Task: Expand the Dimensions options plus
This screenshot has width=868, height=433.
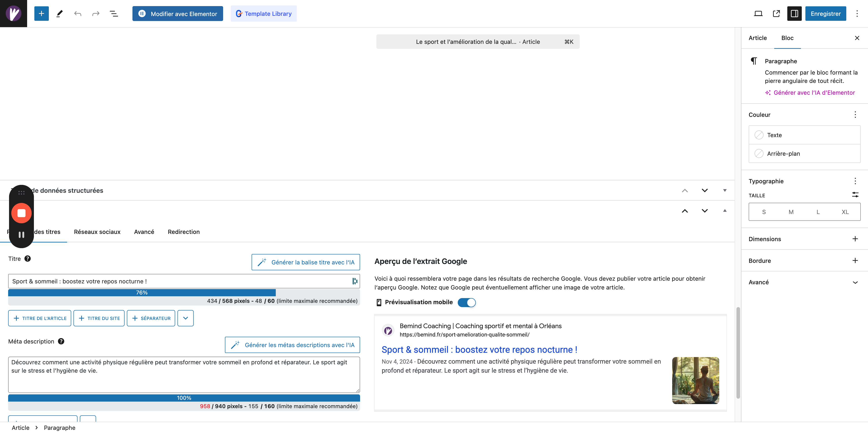Action: click(x=855, y=239)
